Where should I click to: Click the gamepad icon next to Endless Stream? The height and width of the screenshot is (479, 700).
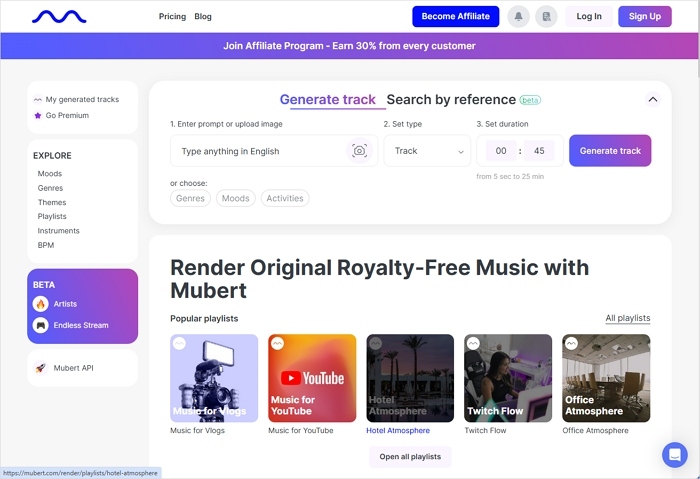41,325
